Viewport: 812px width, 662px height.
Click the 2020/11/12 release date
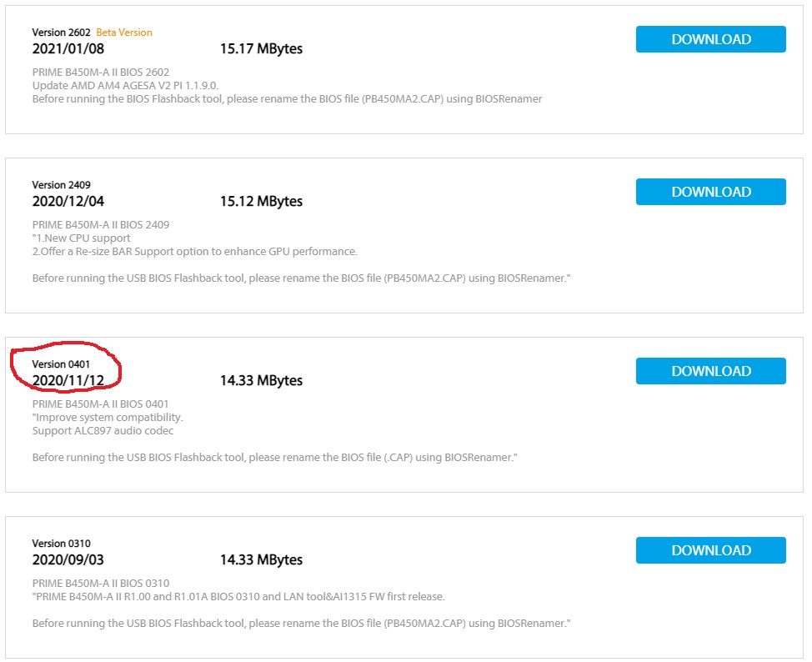tap(68, 380)
